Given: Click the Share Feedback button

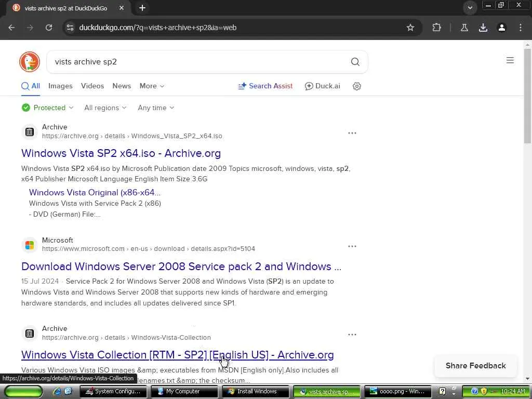Looking at the screenshot, I should point(476,366).
